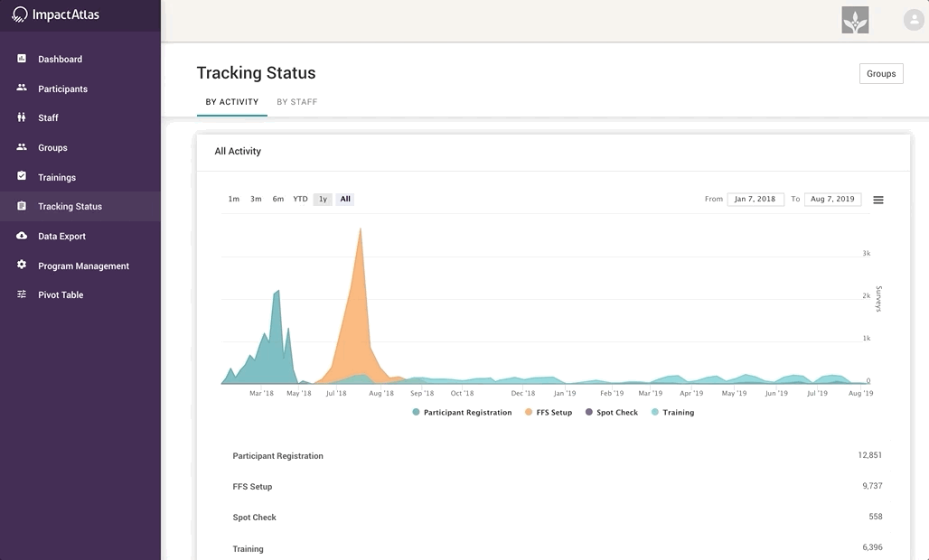Set chart range to YTD
The height and width of the screenshot is (560, 929).
pos(300,199)
